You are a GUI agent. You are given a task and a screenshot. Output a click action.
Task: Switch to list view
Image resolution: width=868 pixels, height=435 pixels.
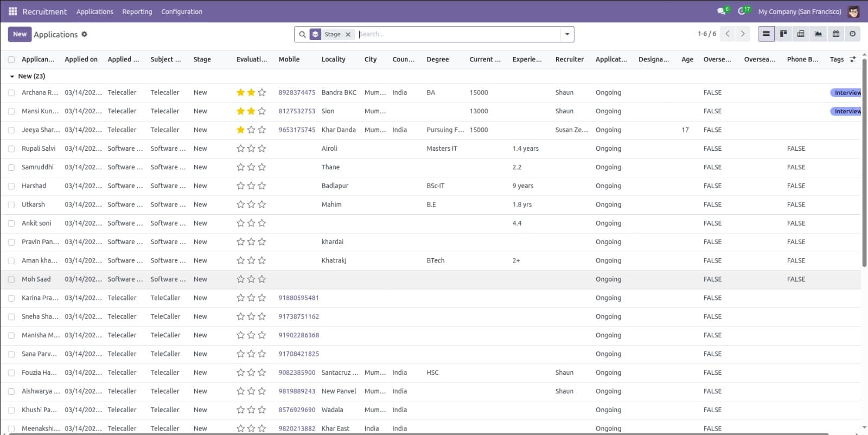pyautogui.click(x=766, y=34)
